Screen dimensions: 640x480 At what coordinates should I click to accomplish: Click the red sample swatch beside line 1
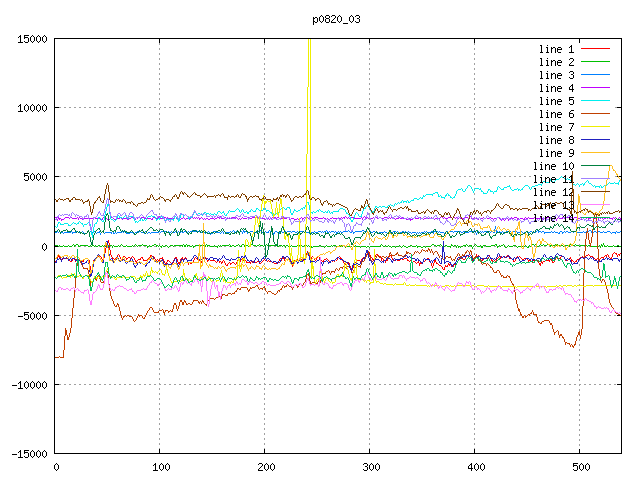click(595, 49)
